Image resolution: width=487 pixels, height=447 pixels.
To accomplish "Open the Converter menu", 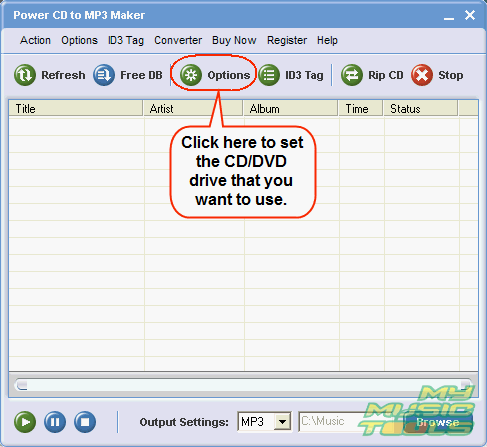I will click(178, 40).
